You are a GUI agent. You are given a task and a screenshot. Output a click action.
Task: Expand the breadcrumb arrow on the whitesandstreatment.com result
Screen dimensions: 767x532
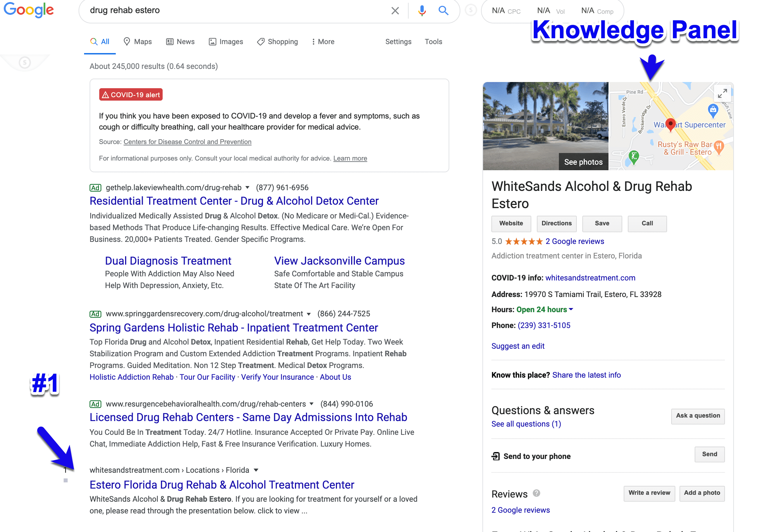[256, 470]
